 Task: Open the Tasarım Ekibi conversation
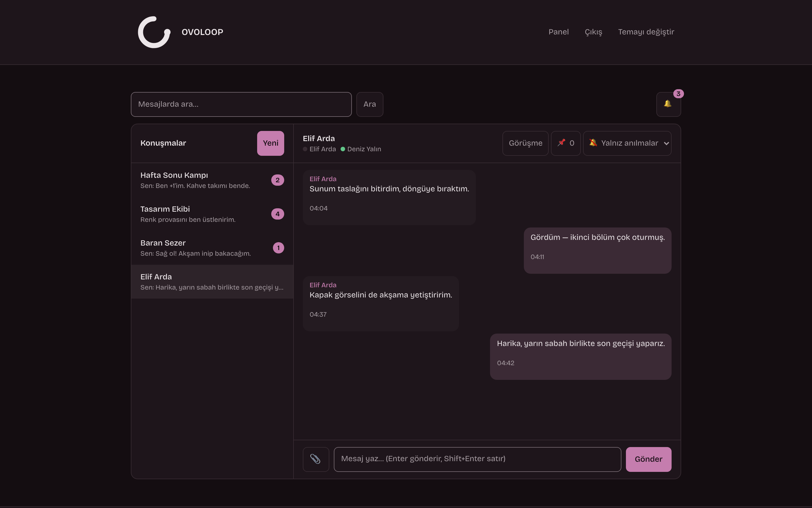pos(212,214)
